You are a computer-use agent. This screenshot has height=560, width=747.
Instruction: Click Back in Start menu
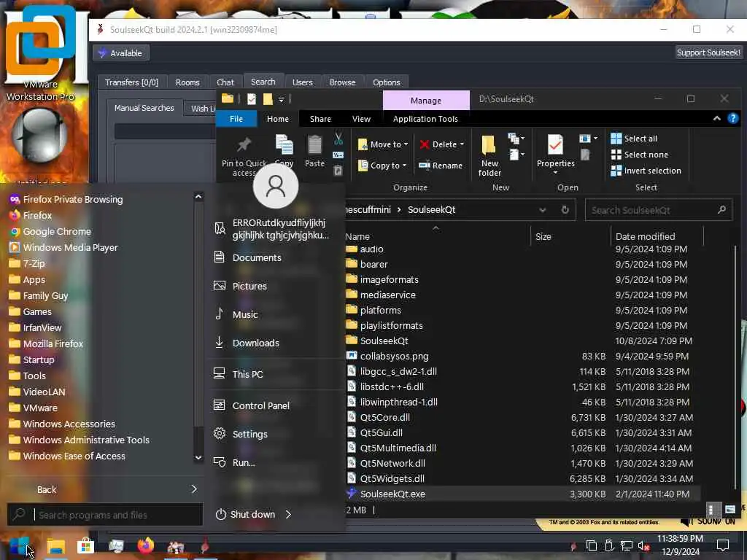47,489
